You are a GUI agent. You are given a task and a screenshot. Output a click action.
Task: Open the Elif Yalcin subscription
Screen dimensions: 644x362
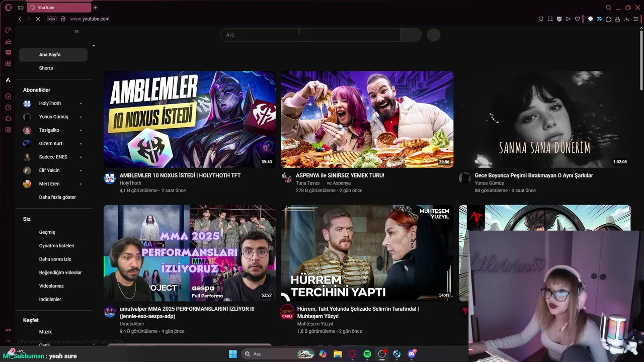click(x=53, y=170)
